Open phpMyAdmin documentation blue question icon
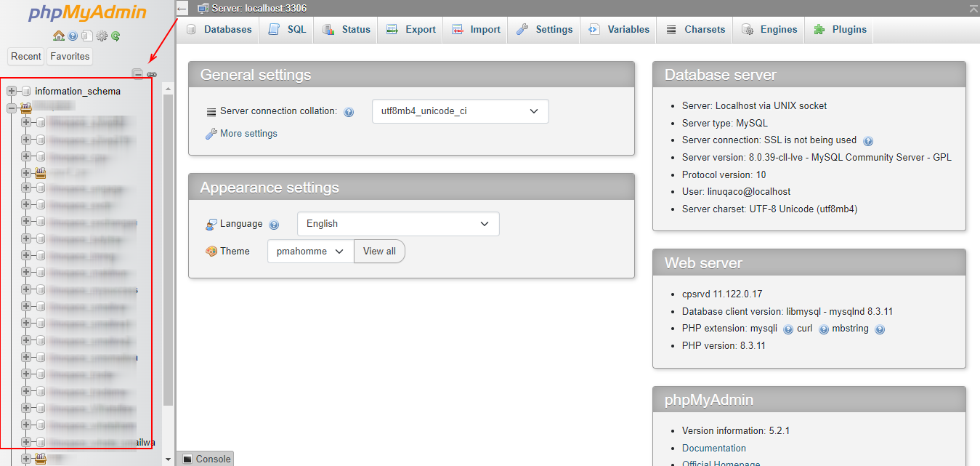This screenshot has width=980, height=466. pos(73,36)
